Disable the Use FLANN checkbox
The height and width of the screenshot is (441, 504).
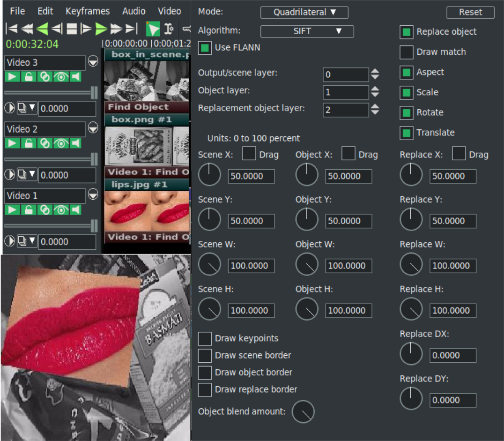205,48
